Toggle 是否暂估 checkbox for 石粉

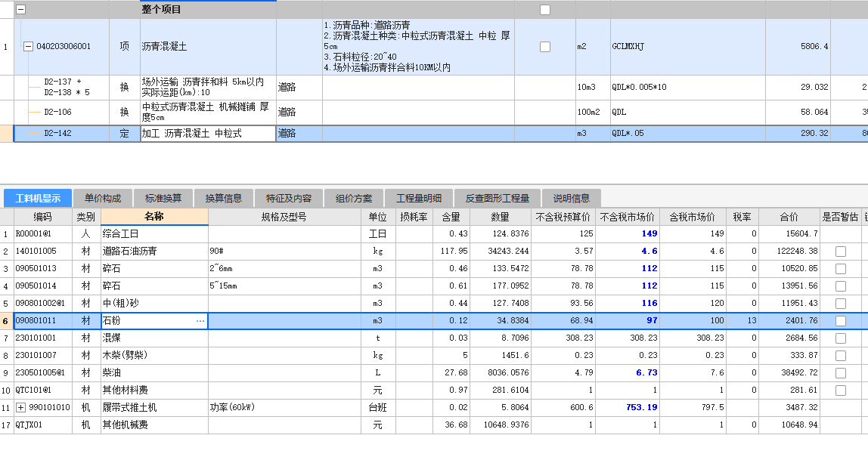(840, 321)
